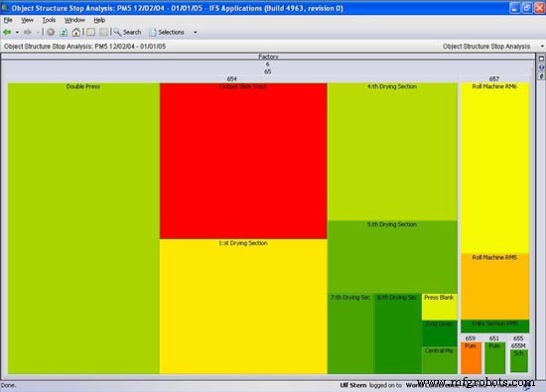This screenshot has width=546, height=392.
Task: Click the navigator panel toolbar icon
Action: coord(90,32)
